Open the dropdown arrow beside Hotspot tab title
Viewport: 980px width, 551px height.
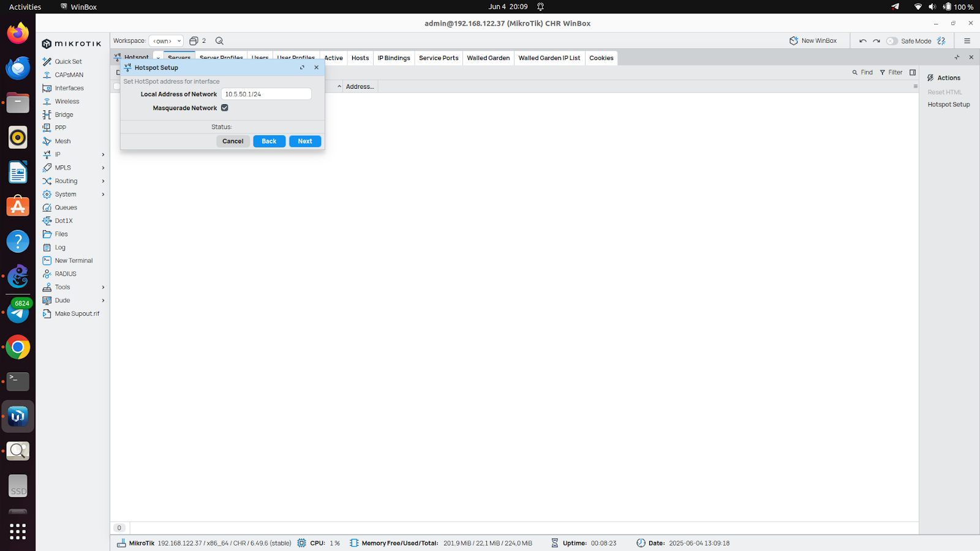click(x=158, y=58)
